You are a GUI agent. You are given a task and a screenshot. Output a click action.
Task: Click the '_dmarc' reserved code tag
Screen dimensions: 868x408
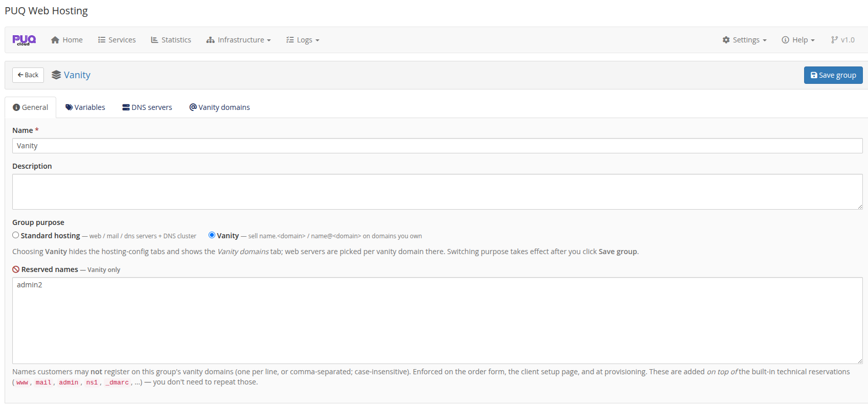tap(117, 382)
